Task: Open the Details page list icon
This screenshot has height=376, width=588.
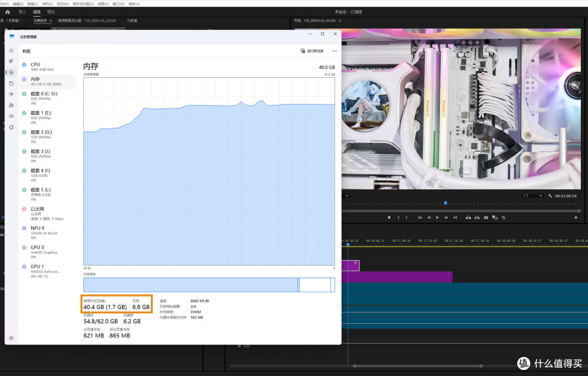Action: pos(11,116)
